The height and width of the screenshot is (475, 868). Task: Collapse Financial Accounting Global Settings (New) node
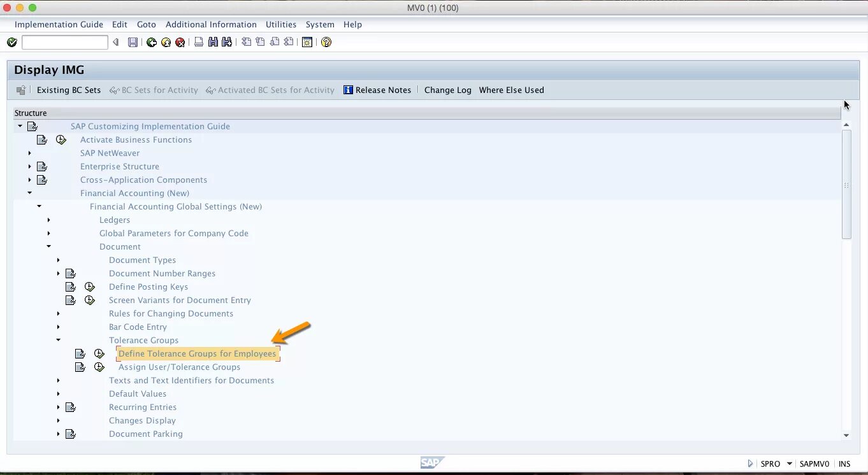(39, 206)
